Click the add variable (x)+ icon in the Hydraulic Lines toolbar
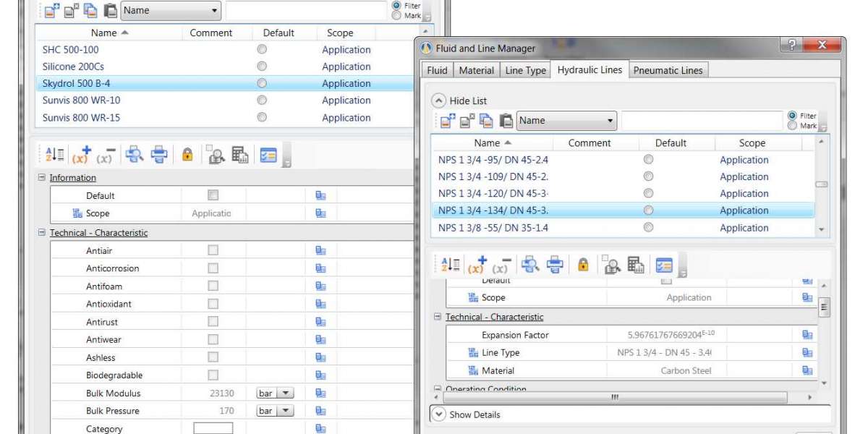868x434 pixels. click(x=477, y=265)
